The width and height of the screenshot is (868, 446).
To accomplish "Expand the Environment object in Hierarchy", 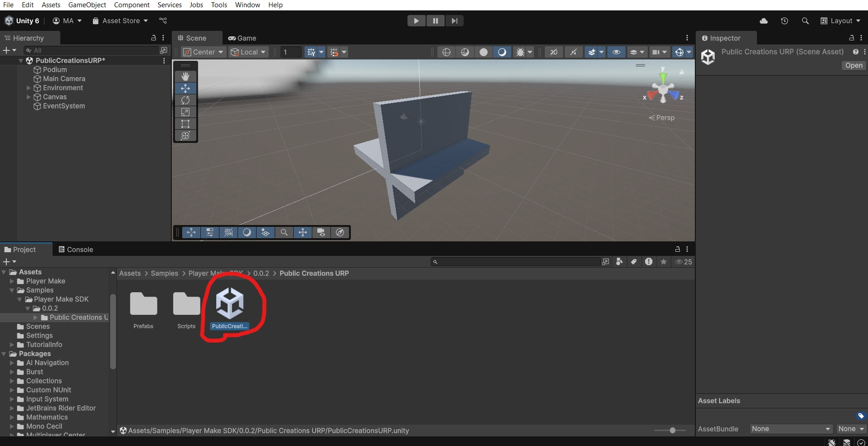I will click(x=29, y=88).
